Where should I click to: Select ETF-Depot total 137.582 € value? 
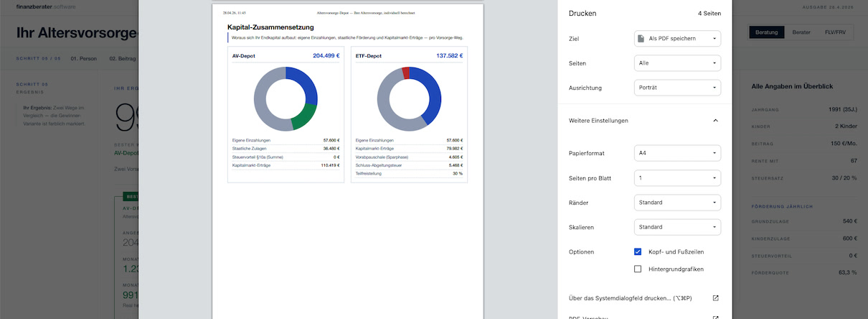449,55
